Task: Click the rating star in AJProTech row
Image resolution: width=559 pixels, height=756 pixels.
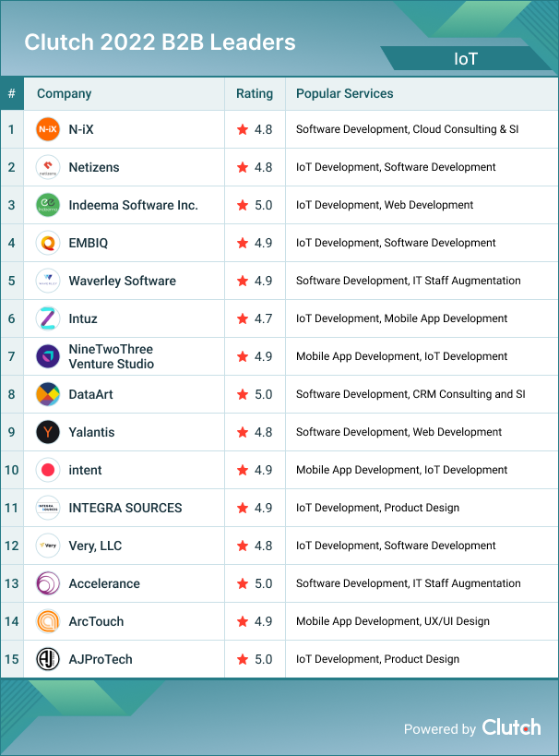Action: pos(243,659)
